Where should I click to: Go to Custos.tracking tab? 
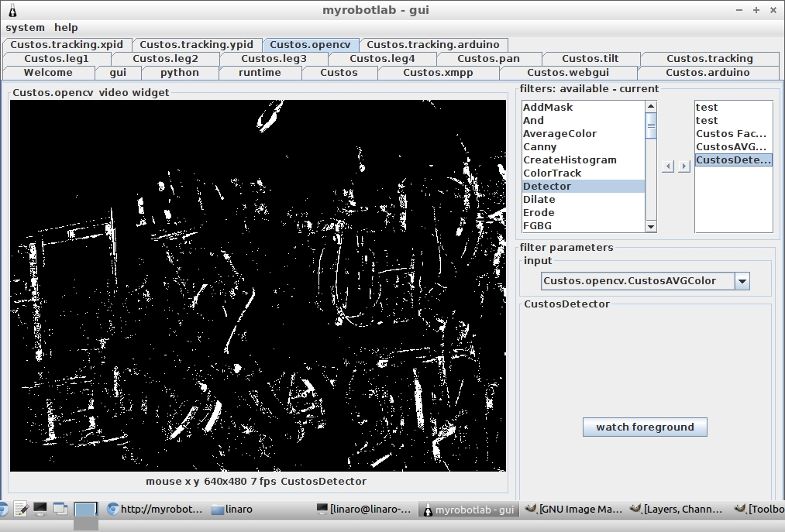(709, 59)
